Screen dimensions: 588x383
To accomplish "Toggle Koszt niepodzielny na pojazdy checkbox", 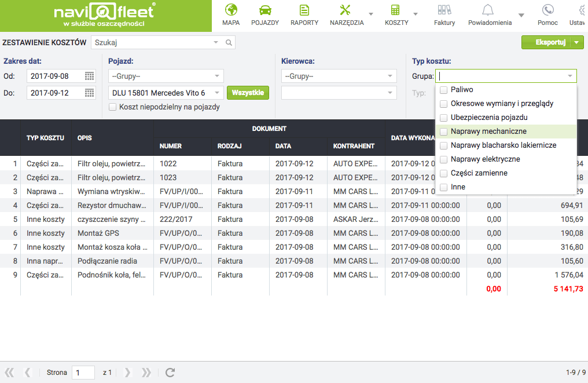I will coord(112,107).
